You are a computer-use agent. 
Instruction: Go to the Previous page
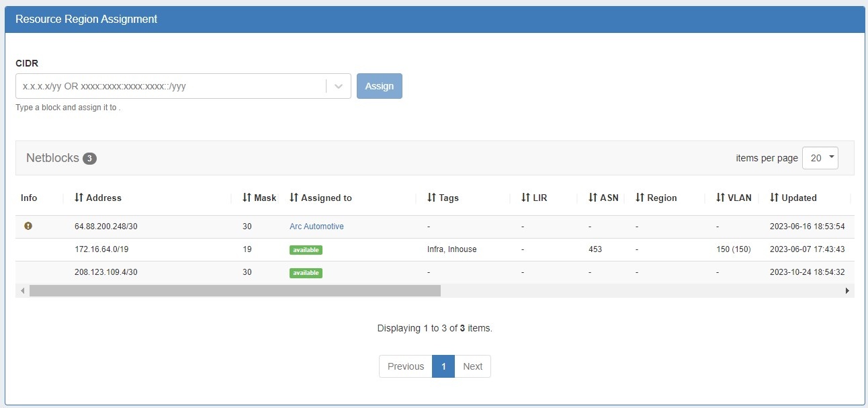point(406,366)
